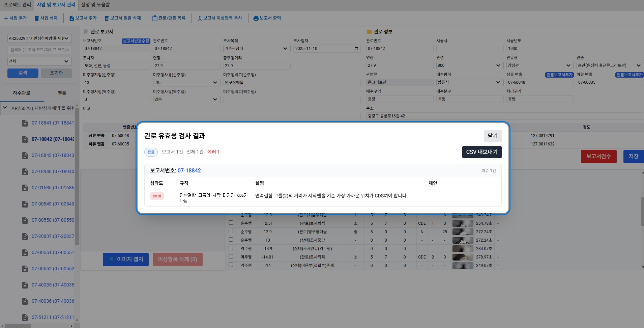This screenshot has height=328, width=644.
Task: Tick checkbox for 영구장애물 row at 12.9
Action: point(231,231)
